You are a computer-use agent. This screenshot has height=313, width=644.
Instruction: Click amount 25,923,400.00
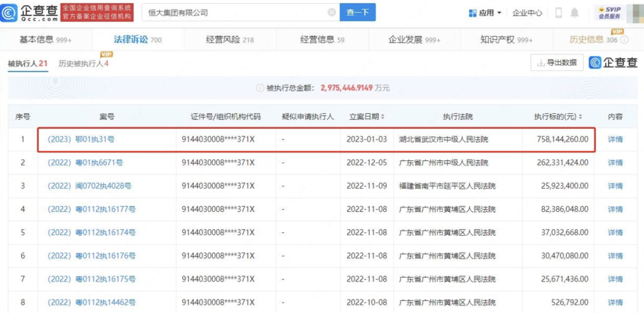[x=565, y=186]
